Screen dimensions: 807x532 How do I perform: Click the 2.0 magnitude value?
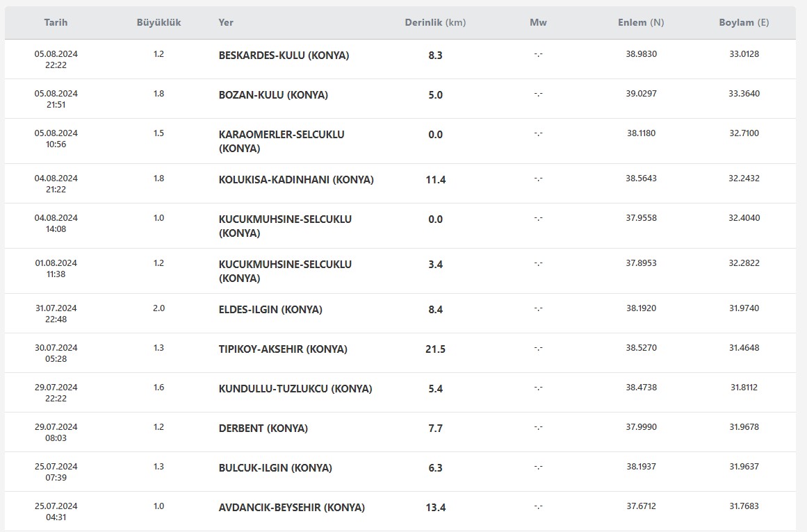pyautogui.click(x=158, y=308)
